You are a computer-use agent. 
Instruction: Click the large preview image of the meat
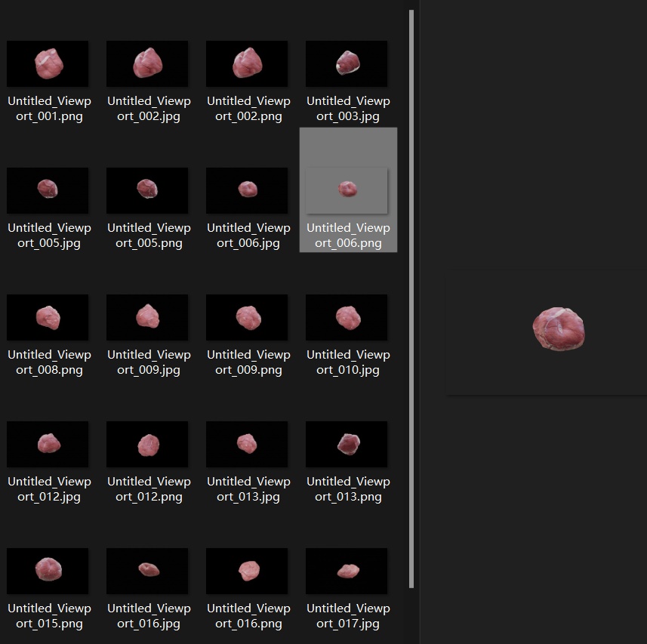[558, 329]
